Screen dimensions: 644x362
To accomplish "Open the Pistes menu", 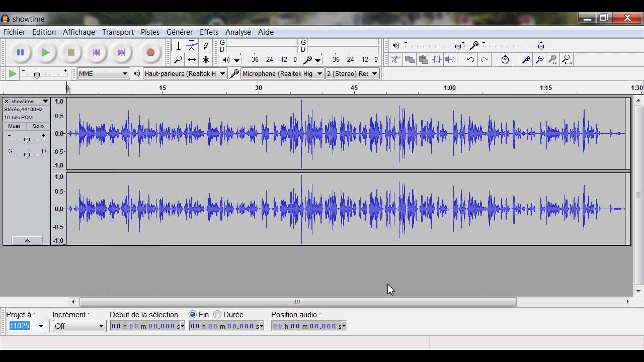I will click(150, 32).
